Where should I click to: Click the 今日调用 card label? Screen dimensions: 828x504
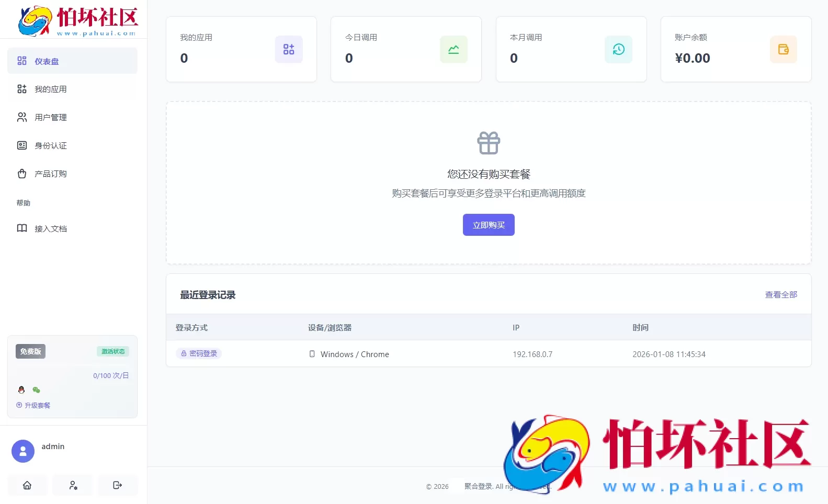coord(361,38)
